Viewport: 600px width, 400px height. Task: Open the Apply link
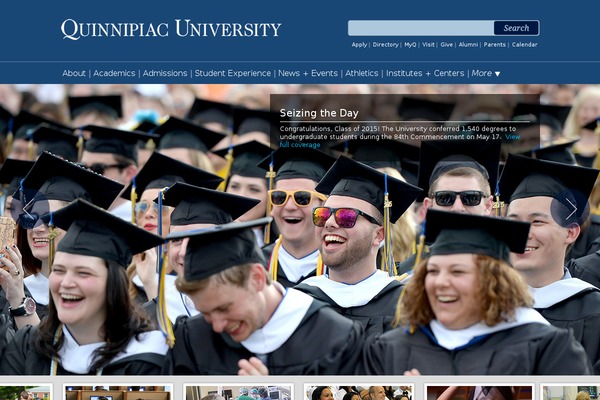coord(359,45)
